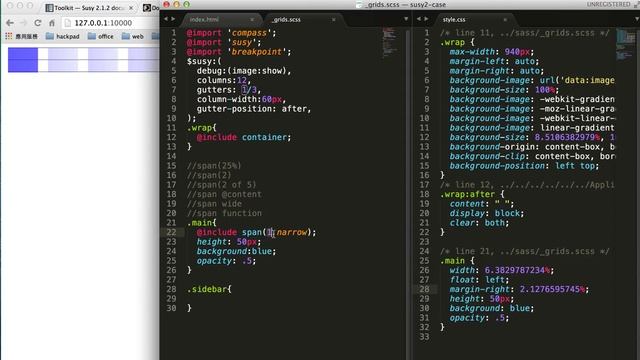Click the page icon beside the URL
Viewport: 640px width, 360px height.
point(68,23)
